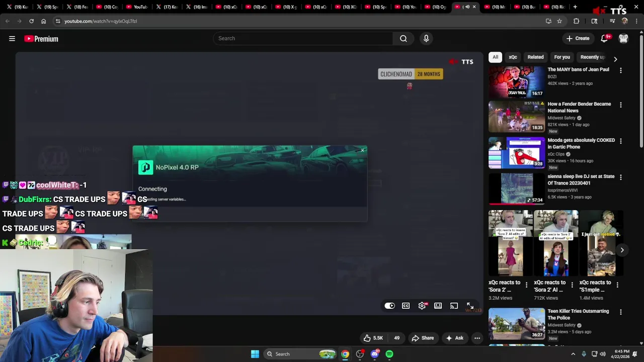Click the browser address bar URL

click(x=101, y=21)
